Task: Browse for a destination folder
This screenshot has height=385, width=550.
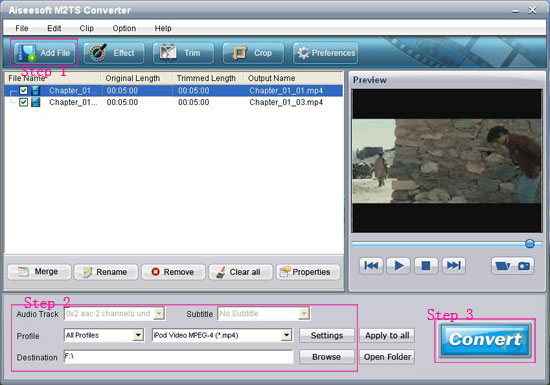Action: tap(327, 357)
